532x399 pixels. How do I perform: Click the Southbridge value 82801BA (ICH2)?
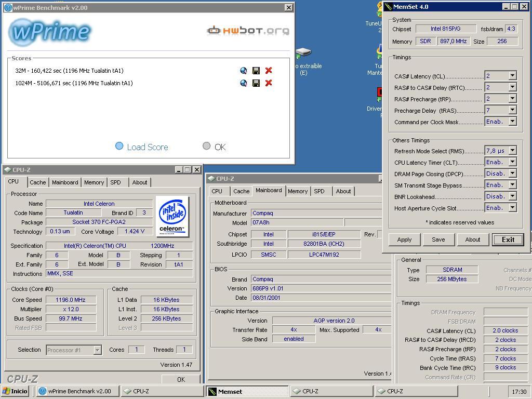(x=324, y=244)
